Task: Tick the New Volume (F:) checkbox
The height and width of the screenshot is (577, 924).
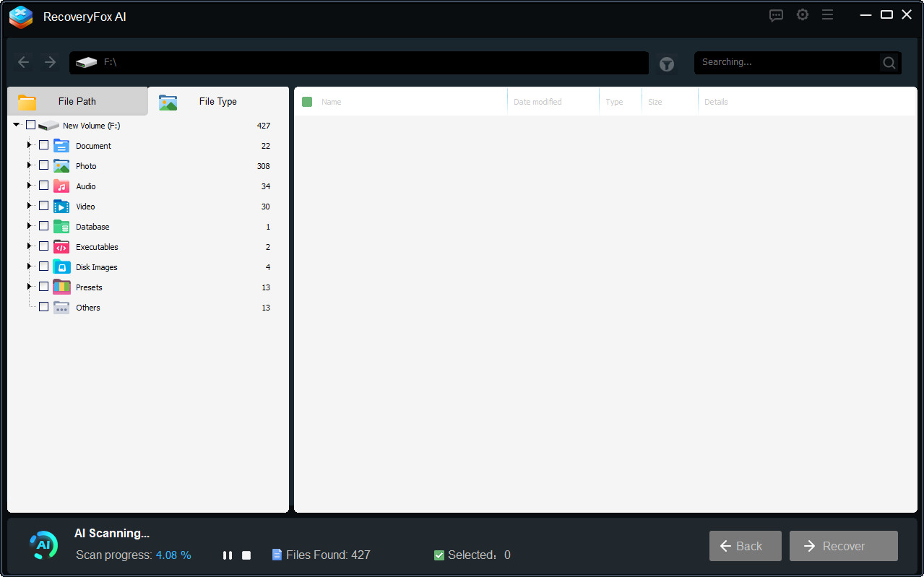Action: tap(30, 124)
